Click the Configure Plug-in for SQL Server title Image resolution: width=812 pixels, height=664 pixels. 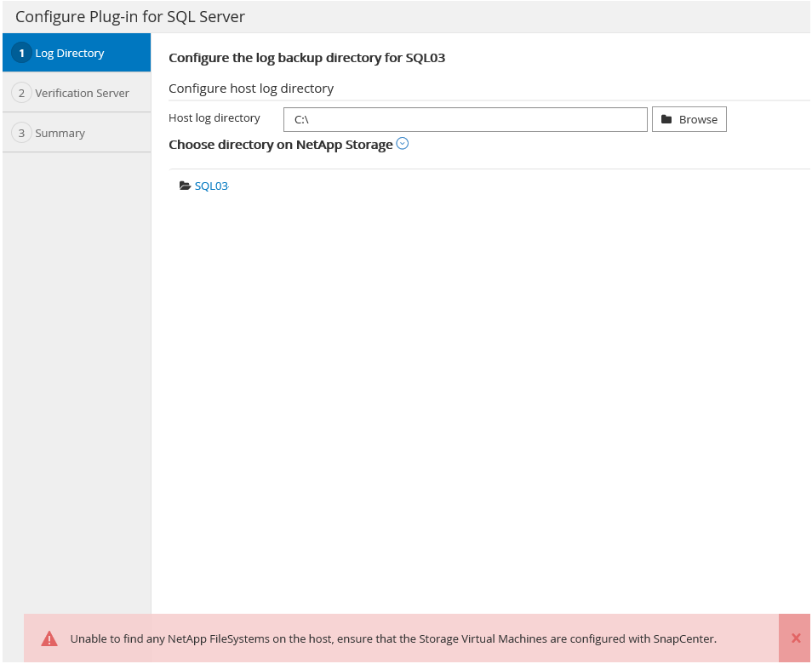(130, 16)
